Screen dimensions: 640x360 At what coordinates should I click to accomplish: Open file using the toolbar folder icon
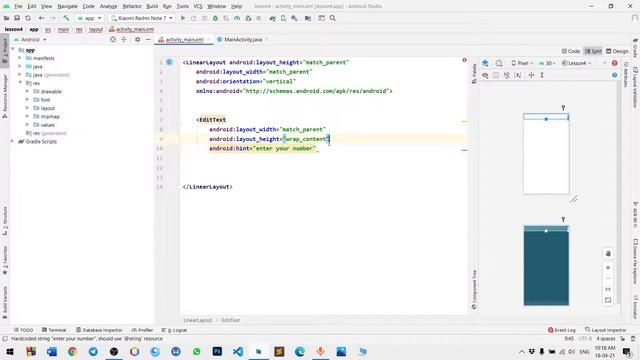7,18
